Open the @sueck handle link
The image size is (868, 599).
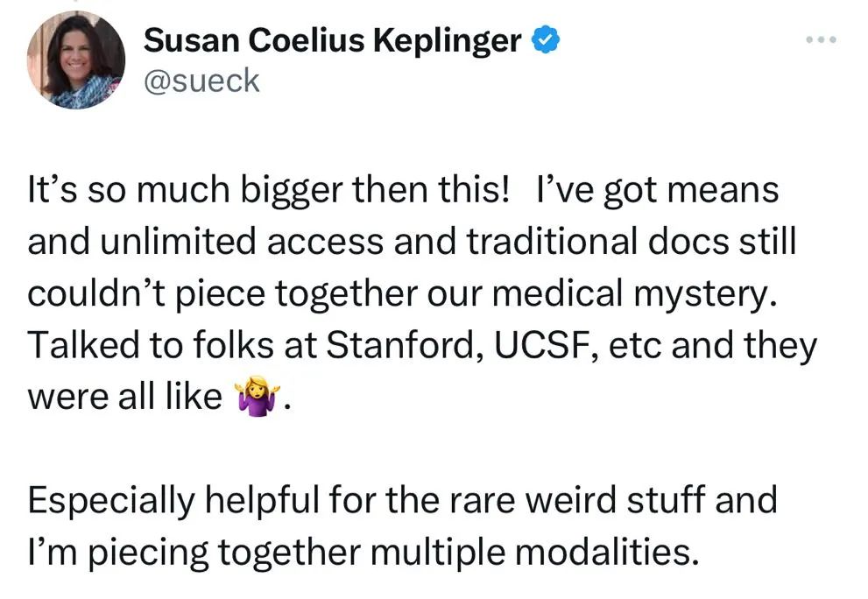pos(201,81)
